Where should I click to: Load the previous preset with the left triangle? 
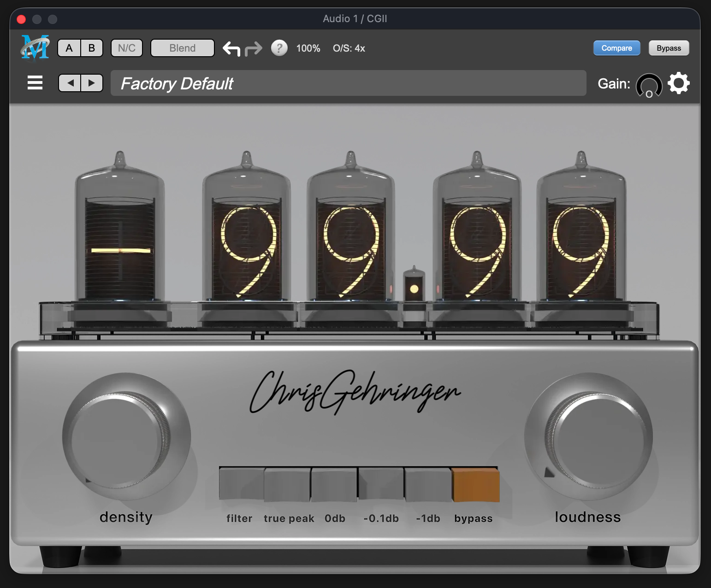tap(70, 83)
